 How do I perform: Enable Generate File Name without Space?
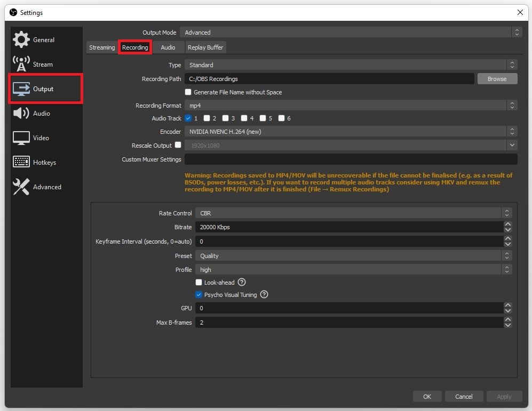click(188, 92)
